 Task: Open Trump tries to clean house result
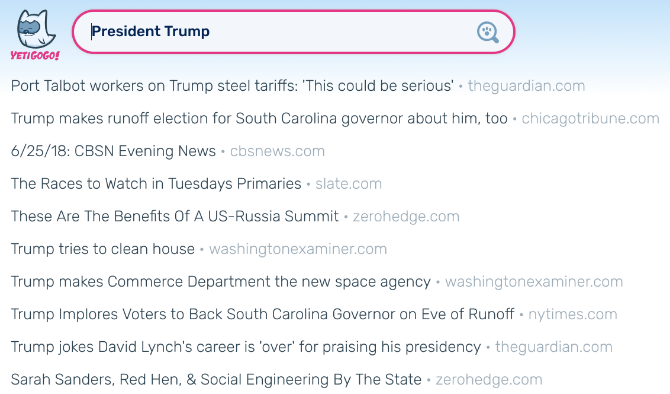pyautogui.click(x=103, y=249)
